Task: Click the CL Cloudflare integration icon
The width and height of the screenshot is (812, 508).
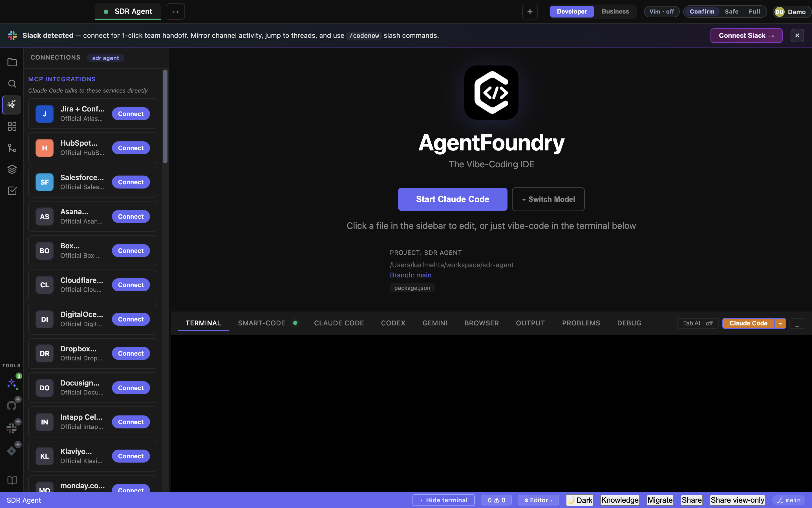Action: 45,285
